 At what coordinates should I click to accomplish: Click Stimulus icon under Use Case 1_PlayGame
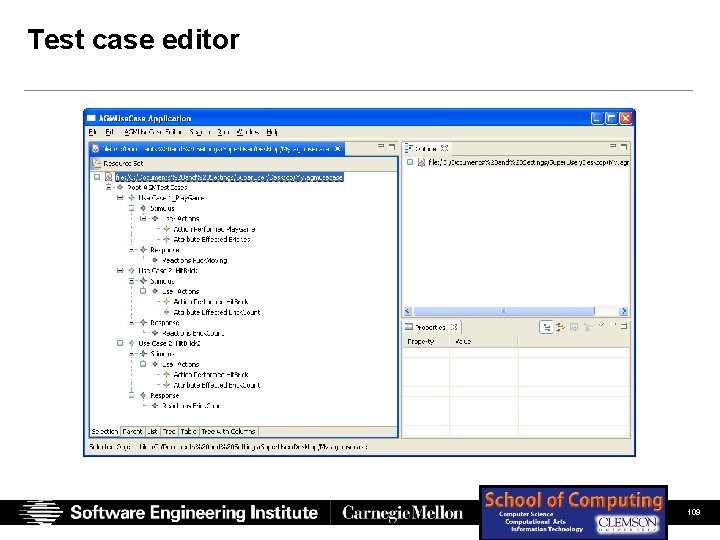[143, 208]
